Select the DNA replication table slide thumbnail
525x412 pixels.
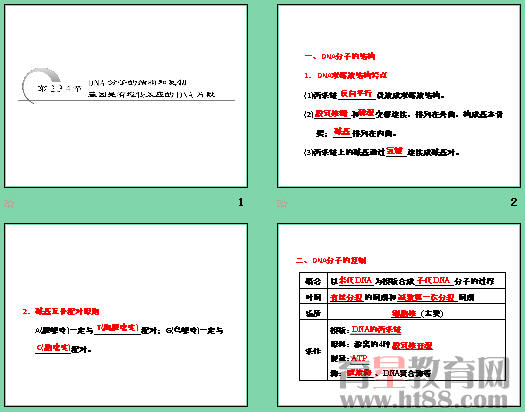click(399, 315)
